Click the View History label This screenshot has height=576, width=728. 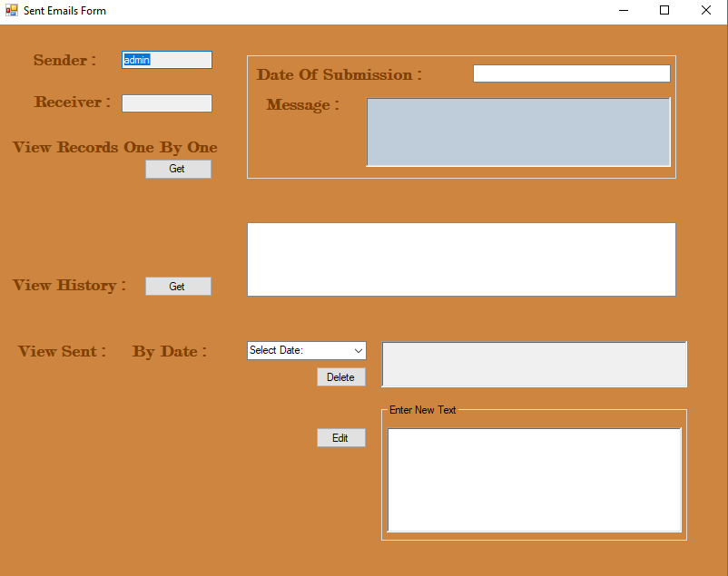(x=69, y=285)
